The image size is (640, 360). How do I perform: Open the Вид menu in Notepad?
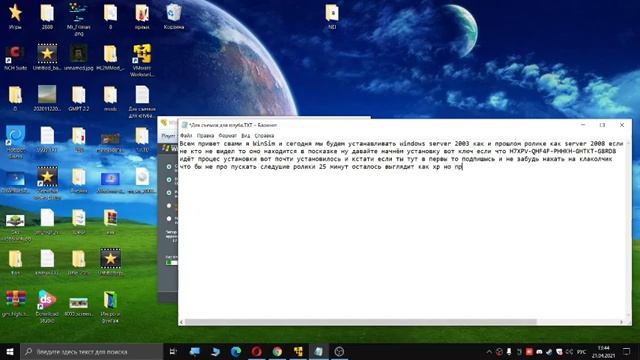[245, 136]
